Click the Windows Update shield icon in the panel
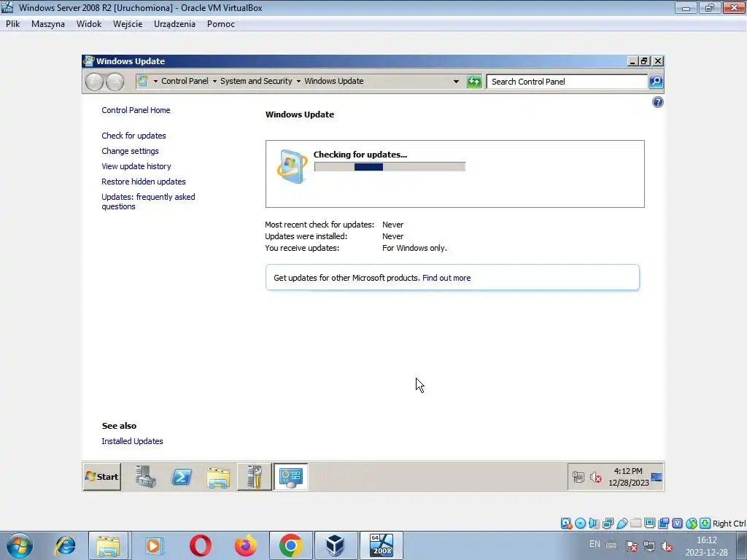747x560 pixels. [x=292, y=167]
